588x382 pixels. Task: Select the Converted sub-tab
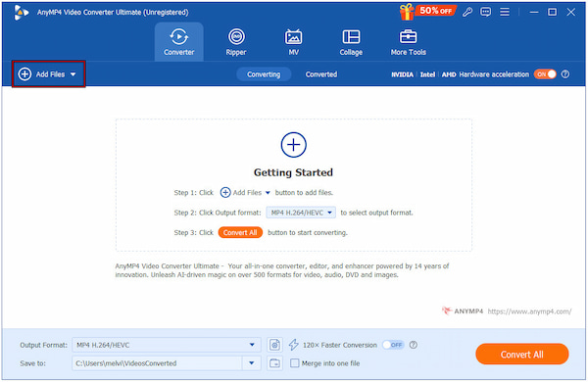(321, 74)
